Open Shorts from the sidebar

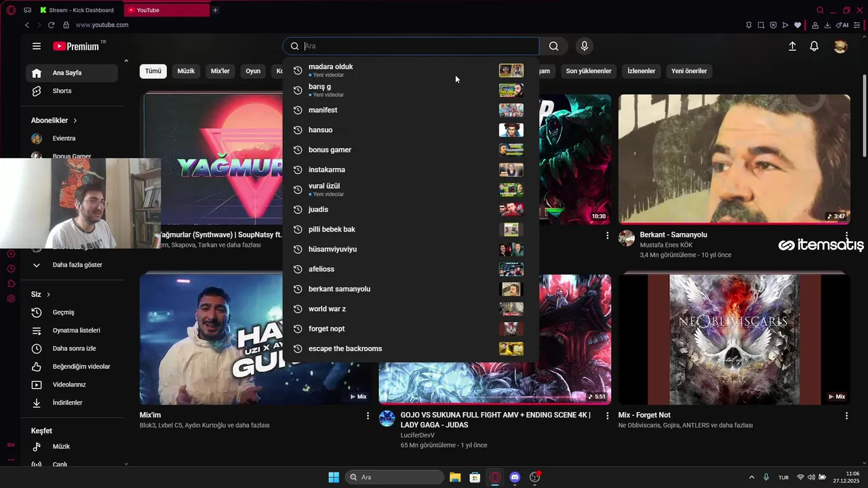click(72, 91)
